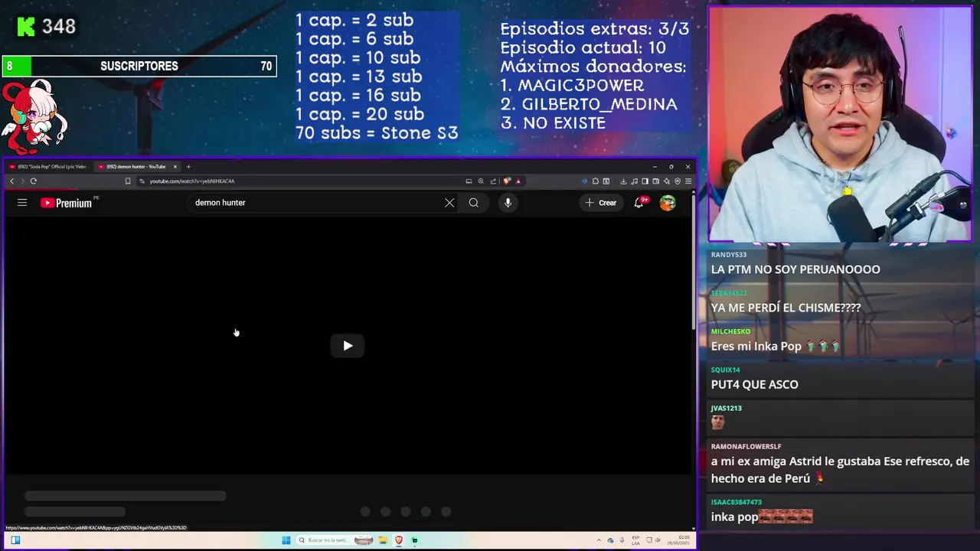Open Brave Wallet icon
The height and width of the screenshot is (551, 980).
[x=656, y=181]
